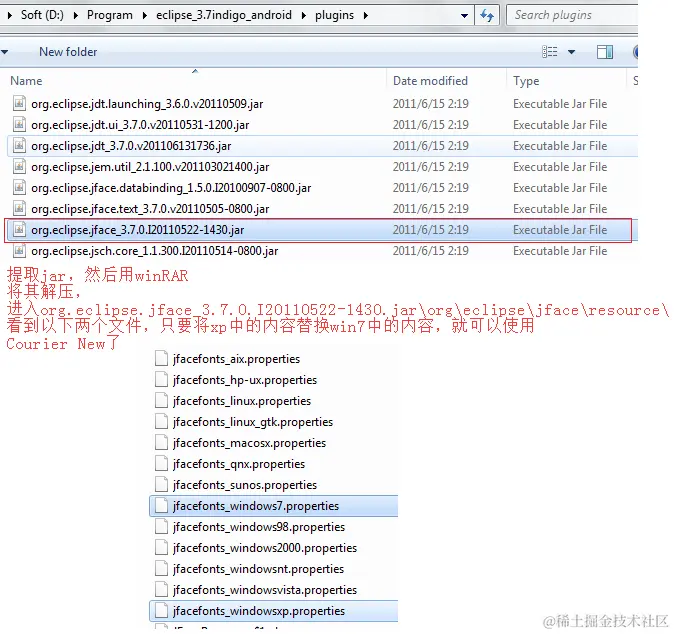The image size is (674, 634).
Task: Select jfacefonts_macosx.properties
Action: (x=249, y=443)
